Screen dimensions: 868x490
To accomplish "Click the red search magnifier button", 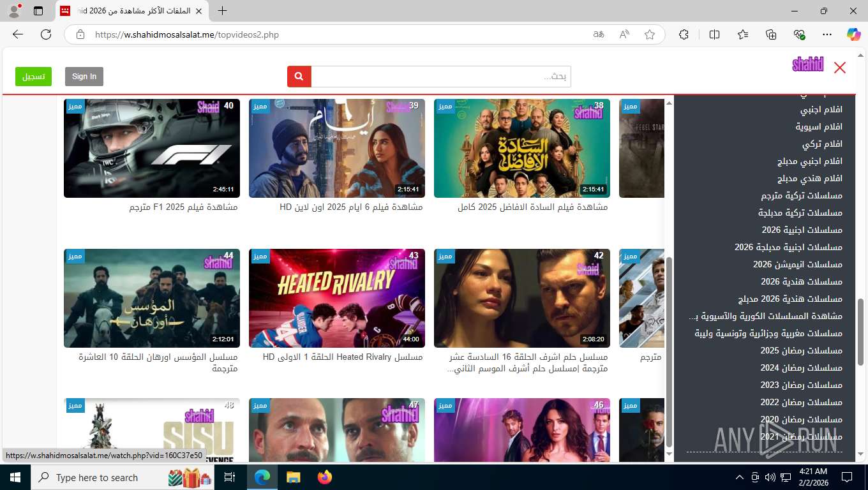I will click(x=299, y=77).
